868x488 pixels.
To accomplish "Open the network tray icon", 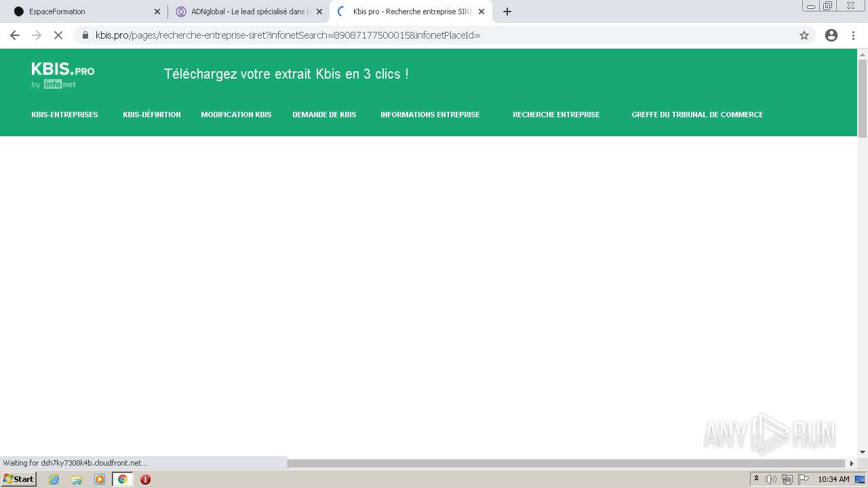I will tap(787, 479).
